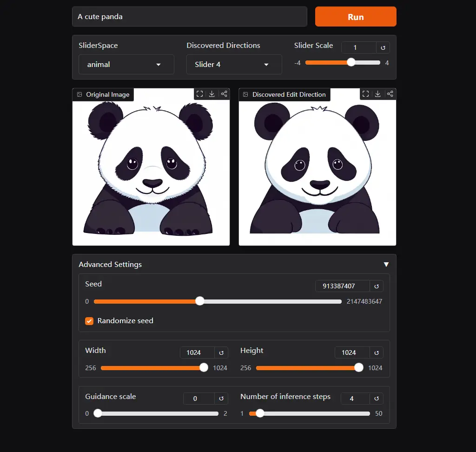Uncheck the Randomize seed checkbox
Viewport: 476px width, 452px height.
tap(89, 321)
